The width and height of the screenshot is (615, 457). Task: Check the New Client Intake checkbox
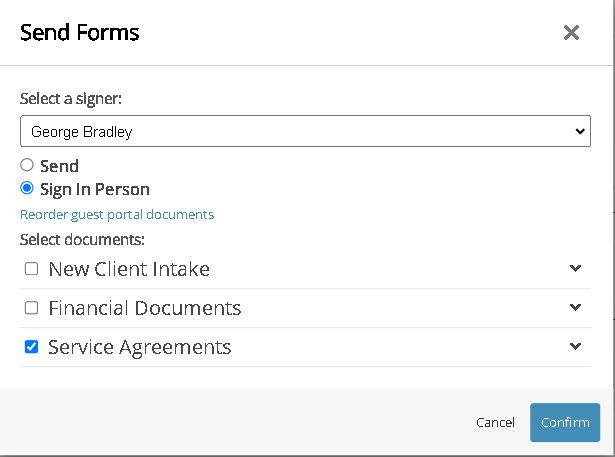pos(31,269)
